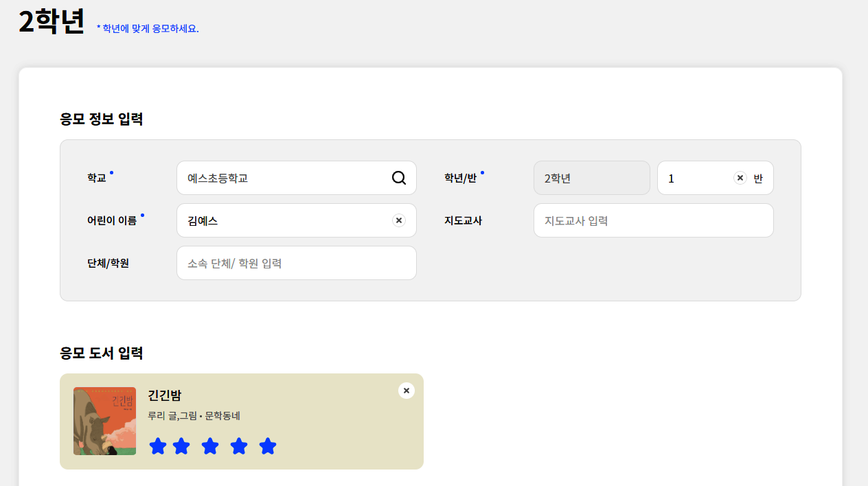Image resolution: width=868 pixels, height=486 pixels.
Task: Rate the book one star
Action: coord(158,446)
